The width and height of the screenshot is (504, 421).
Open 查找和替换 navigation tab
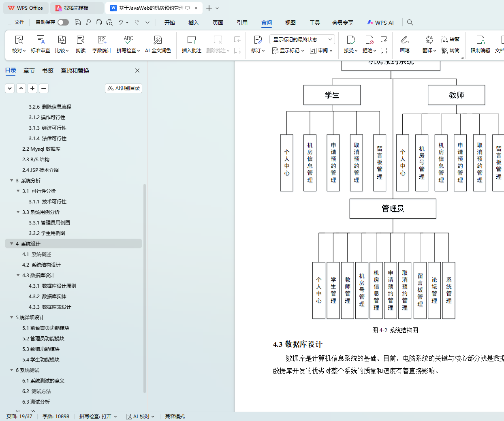point(75,71)
